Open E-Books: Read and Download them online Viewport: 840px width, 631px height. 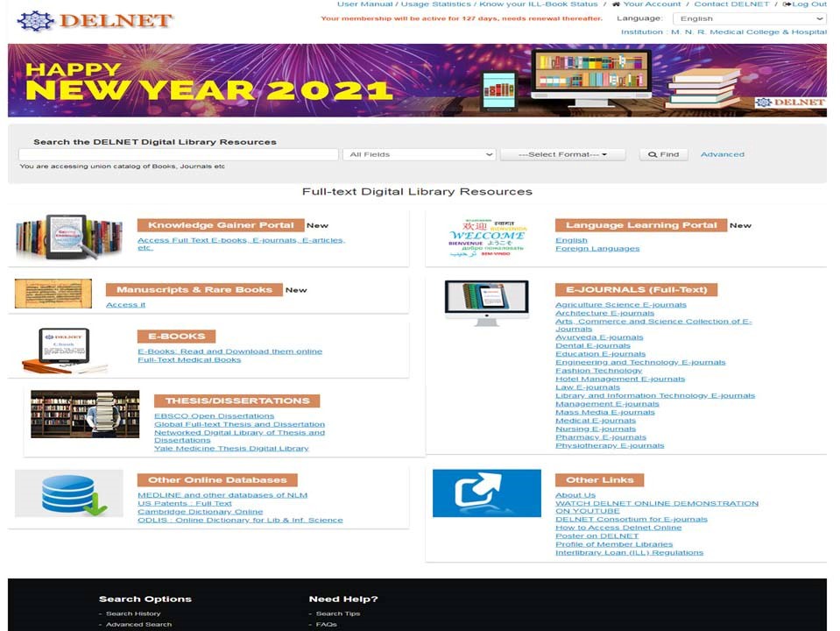(229, 351)
